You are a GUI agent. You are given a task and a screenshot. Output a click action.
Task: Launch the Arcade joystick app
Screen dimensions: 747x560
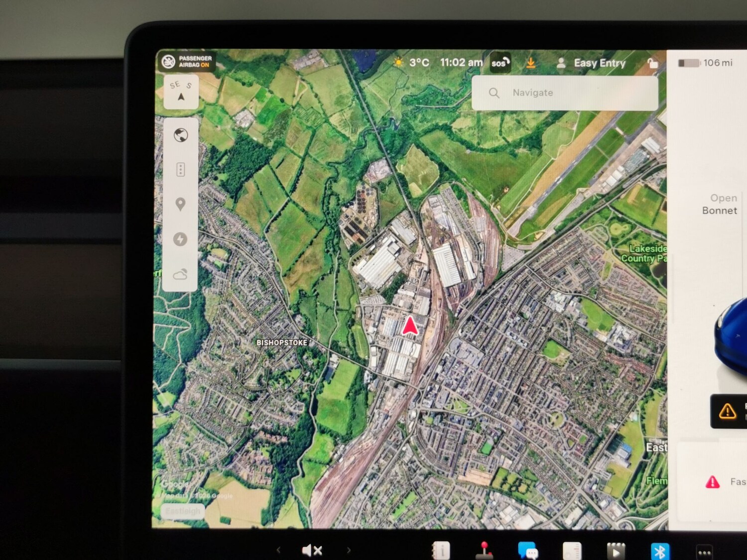coord(484,551)
